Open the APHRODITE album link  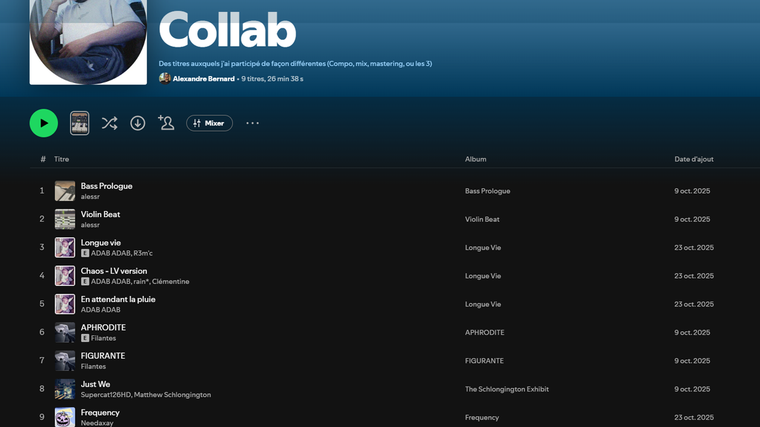click(485, 332)
